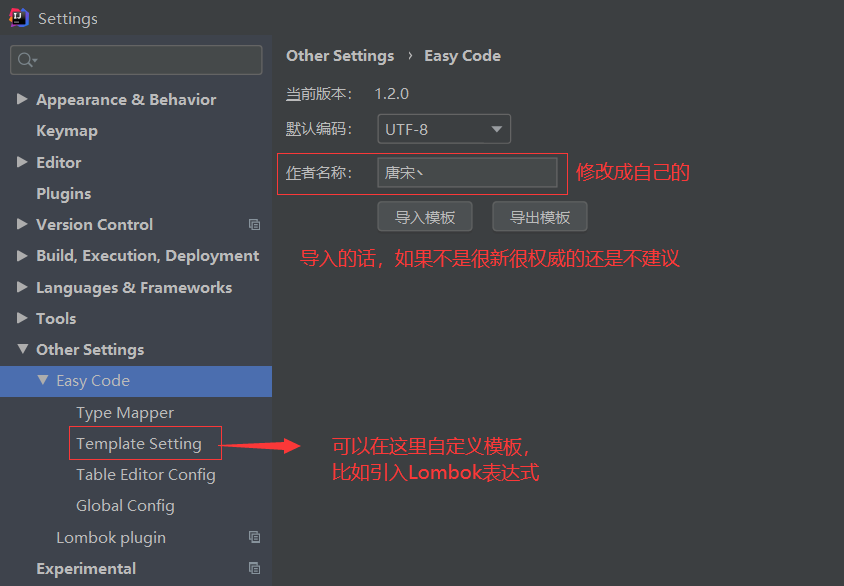Image resolution: width=844 pixels, height=586 pixels.
Task: Select Keymap in the settings tree
Action: (67, 131)
